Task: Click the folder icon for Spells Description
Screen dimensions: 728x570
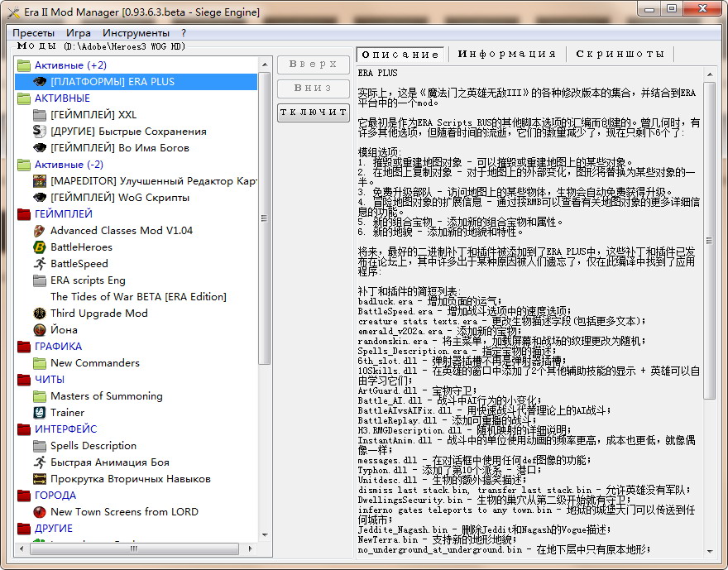Action: tap(40, 446)
